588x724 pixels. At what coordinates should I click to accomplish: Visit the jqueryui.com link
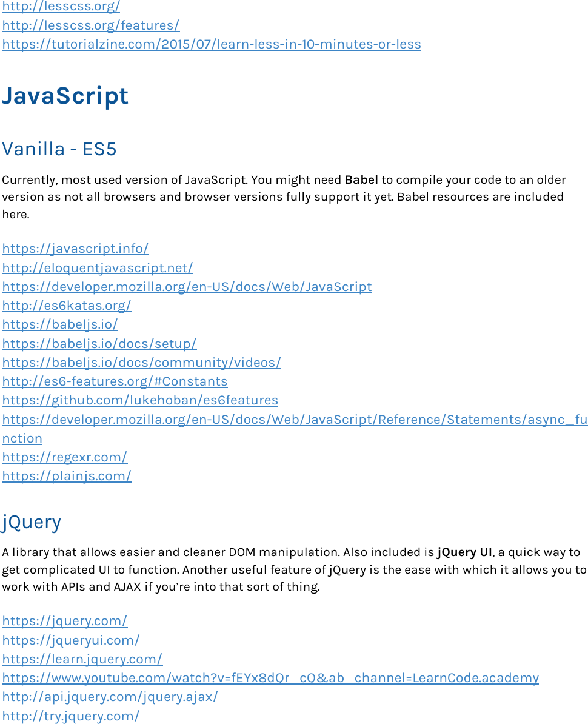(71, 640)
